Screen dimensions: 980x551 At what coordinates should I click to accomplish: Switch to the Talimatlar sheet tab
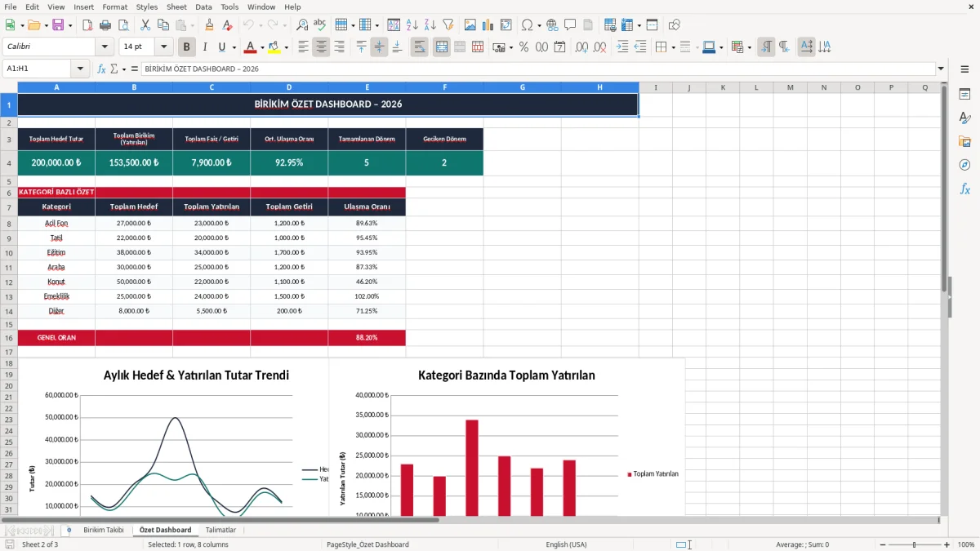click(x=220, y=530)
